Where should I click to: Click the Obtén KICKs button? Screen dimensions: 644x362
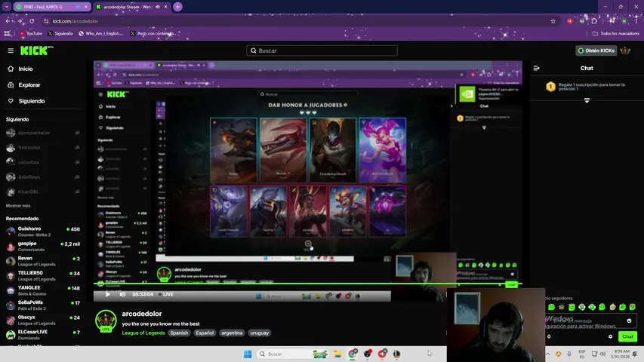pyautogui.click(x=596, y=51)
